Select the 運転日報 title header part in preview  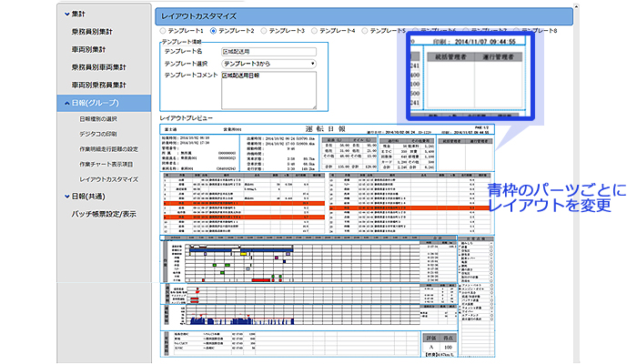pos(327,129)
